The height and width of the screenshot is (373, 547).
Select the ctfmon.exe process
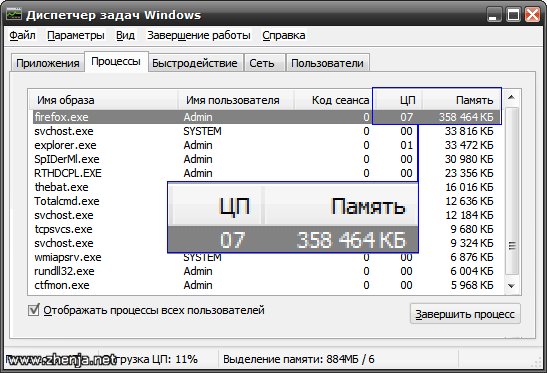tap(267, 285)
